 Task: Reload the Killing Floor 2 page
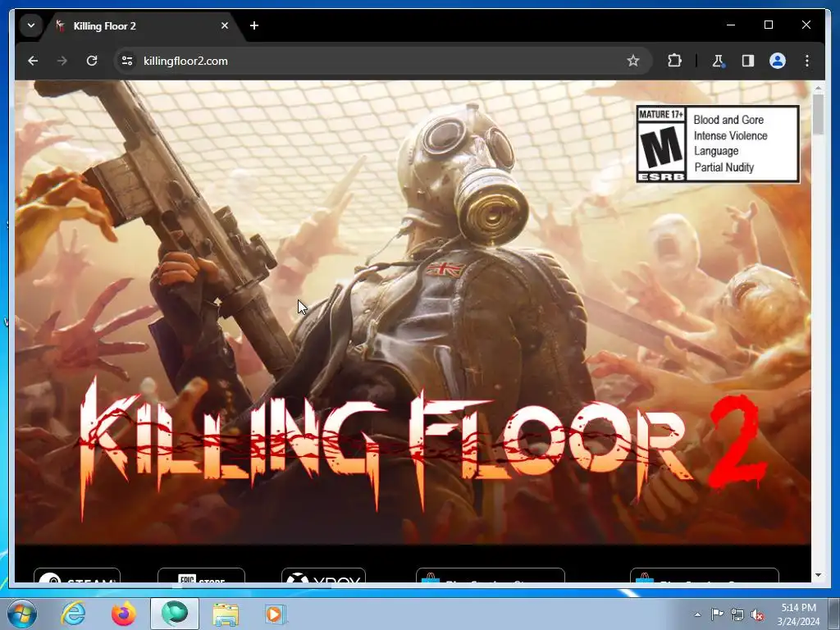(x=92, y=61)
